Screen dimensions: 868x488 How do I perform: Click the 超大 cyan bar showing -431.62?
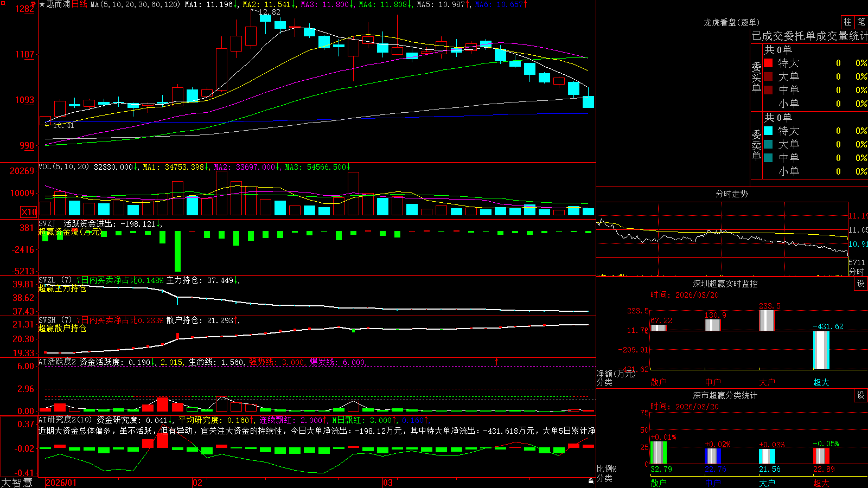[x=821, y=350]
